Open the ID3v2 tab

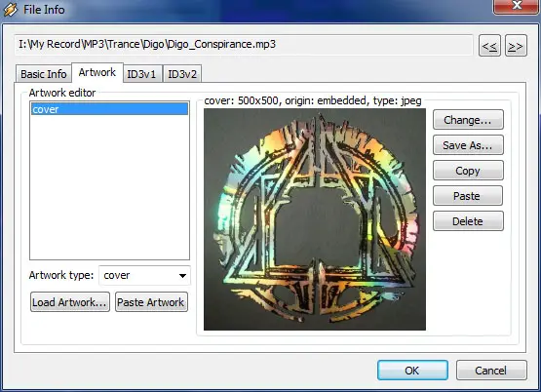pyautogui.click(x=182, y=74)
